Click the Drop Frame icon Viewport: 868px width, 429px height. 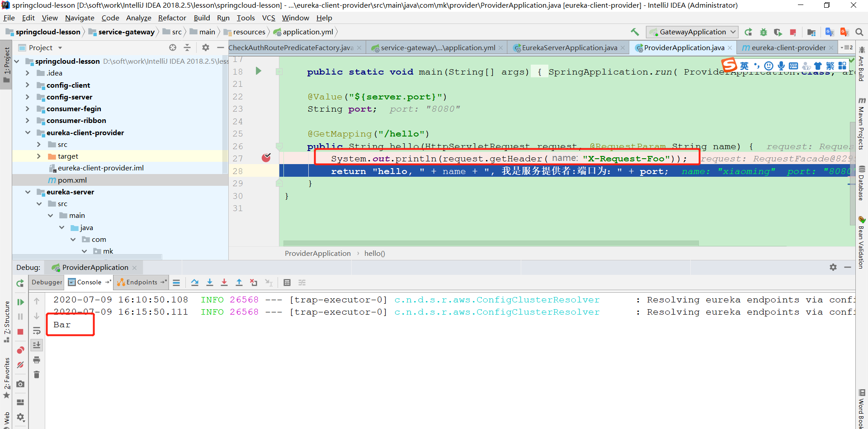[x=254, y=283]
